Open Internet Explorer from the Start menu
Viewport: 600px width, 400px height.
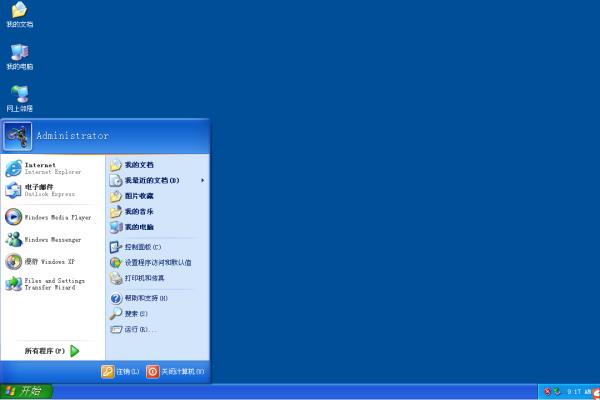pos(52,168)
